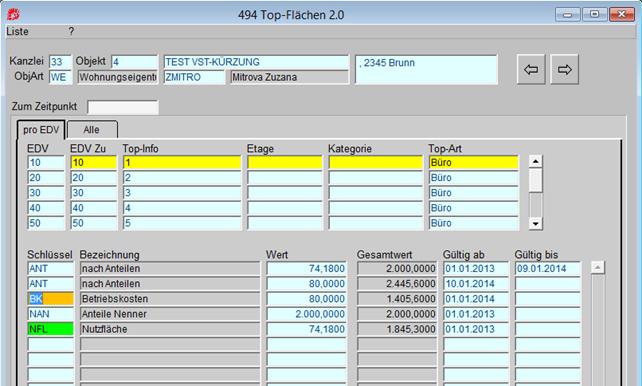Click the yellow Top-Art Büro cell

point(474,163)
